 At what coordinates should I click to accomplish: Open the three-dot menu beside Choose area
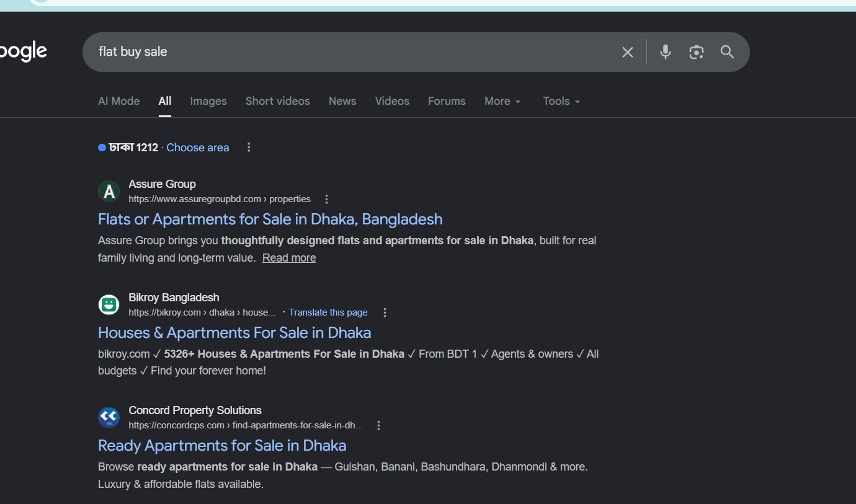click(x=249, y=147)
